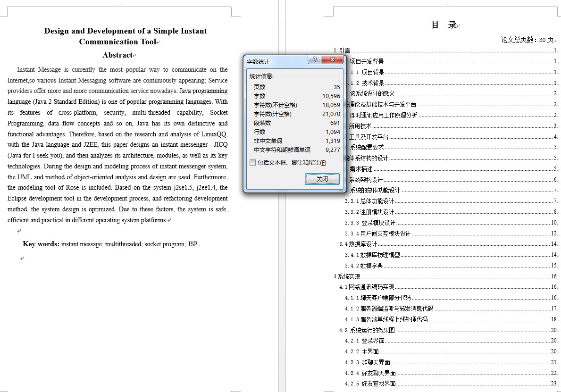Click the 字符数(不计空格) value 18,059
This screenshot has height=392, width=561.
pos(331,105)
